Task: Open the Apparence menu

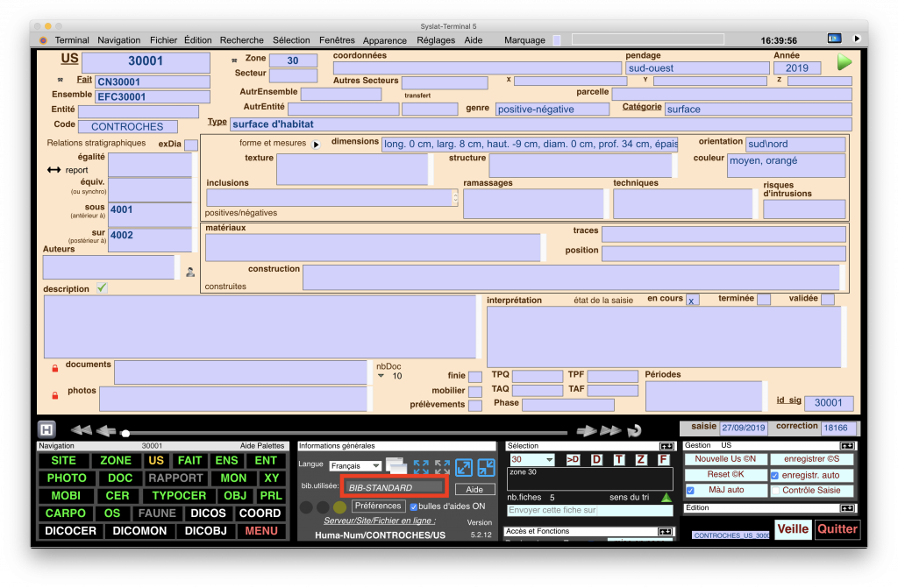Action: (384, 40)
